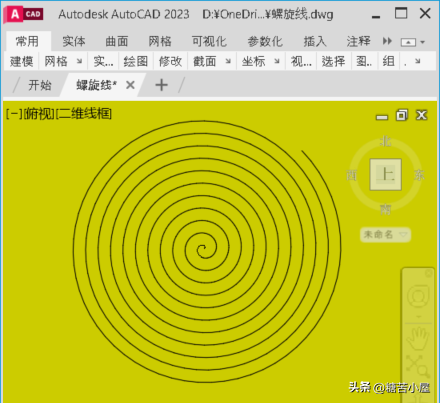Click ViewCube 西 compass direction
440x403 pixels.
[x=352, y=175]
